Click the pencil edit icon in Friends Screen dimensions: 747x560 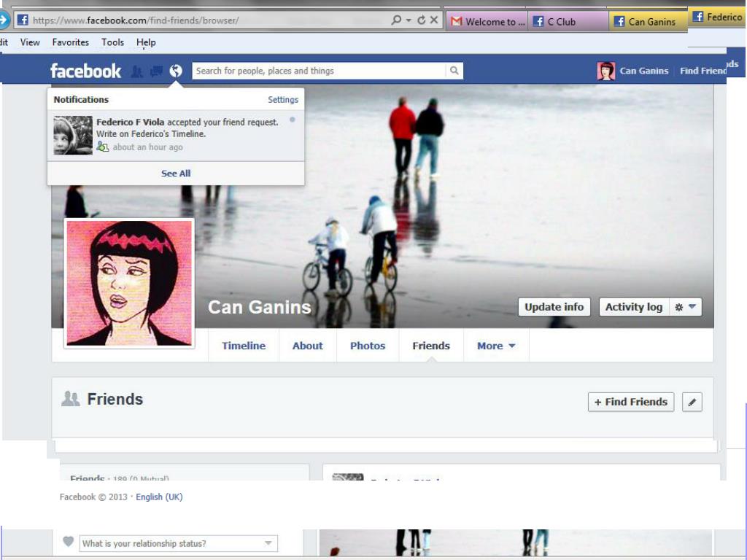click(692, 402)
